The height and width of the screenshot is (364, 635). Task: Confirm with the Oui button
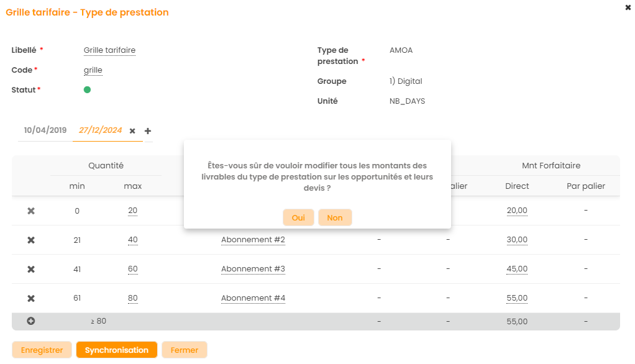click(298, 218)
